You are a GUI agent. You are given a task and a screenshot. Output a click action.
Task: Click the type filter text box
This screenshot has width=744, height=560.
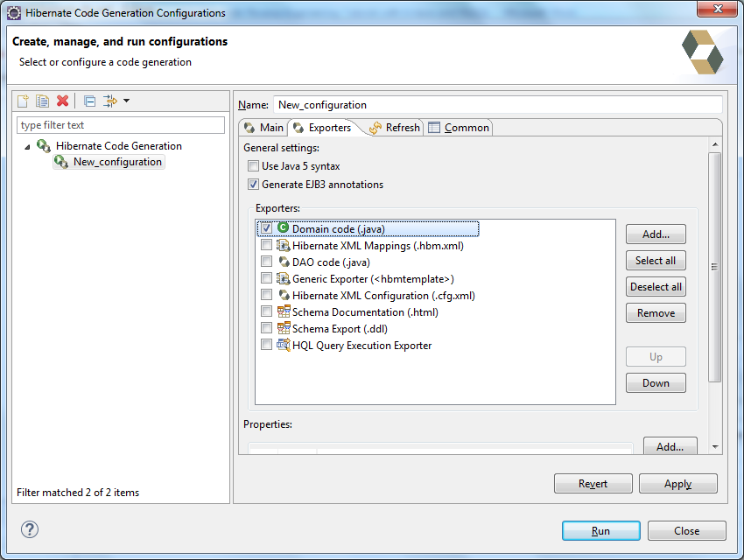pos(121,125)
